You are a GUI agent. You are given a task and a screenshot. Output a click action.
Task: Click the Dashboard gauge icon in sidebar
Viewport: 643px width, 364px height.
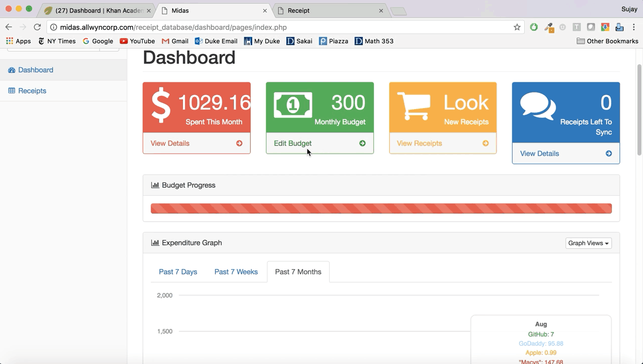tap(12, 70)
